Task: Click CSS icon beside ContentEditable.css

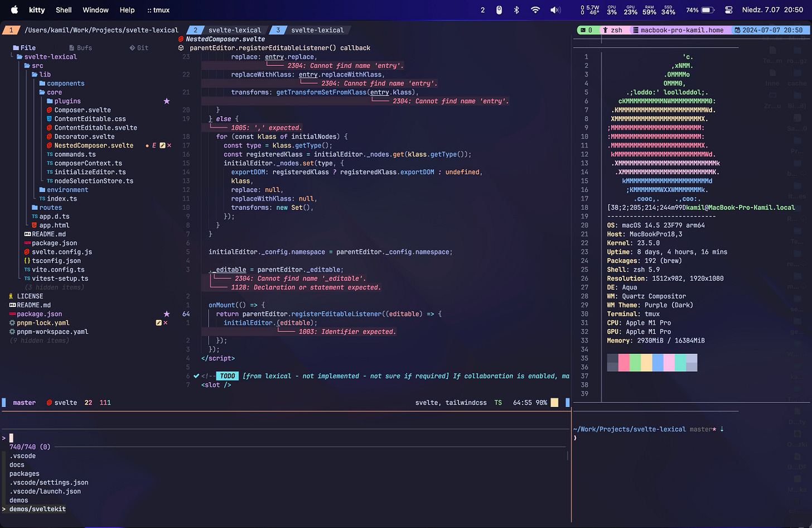Action: (50, 119)
